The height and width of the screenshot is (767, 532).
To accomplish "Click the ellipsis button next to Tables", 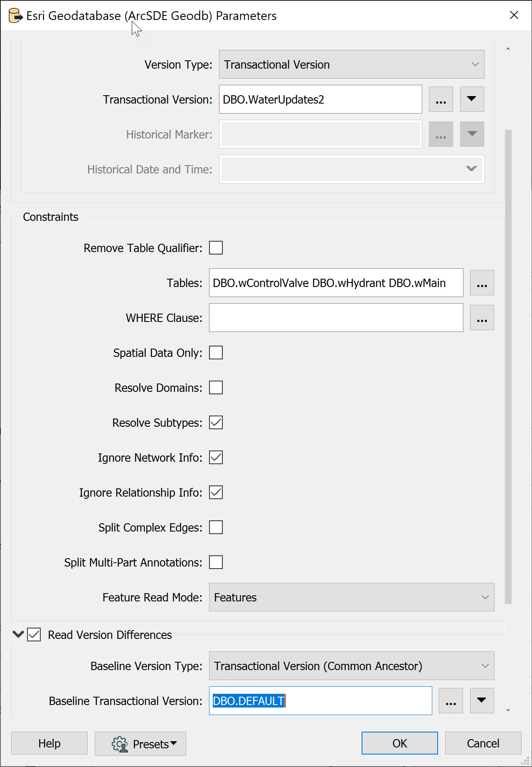I will 482,283.
